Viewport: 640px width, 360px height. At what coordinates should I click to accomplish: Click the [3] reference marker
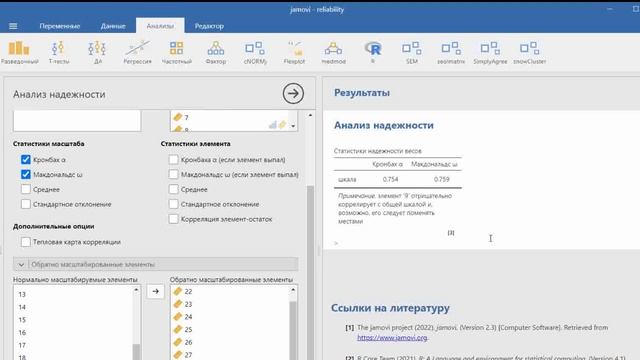point(451,233)
